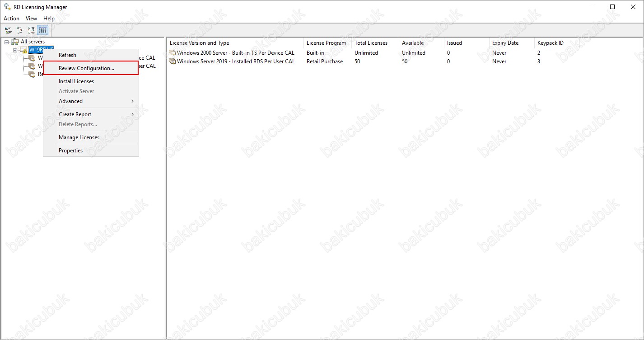Sort by Available column header

pyautogui.click(x=422, y=43)
